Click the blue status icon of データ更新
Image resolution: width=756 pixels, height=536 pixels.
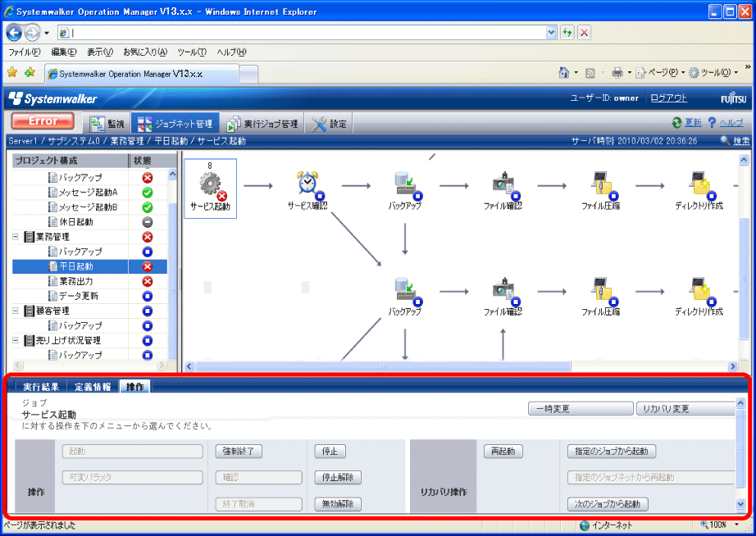coord(148,296)
